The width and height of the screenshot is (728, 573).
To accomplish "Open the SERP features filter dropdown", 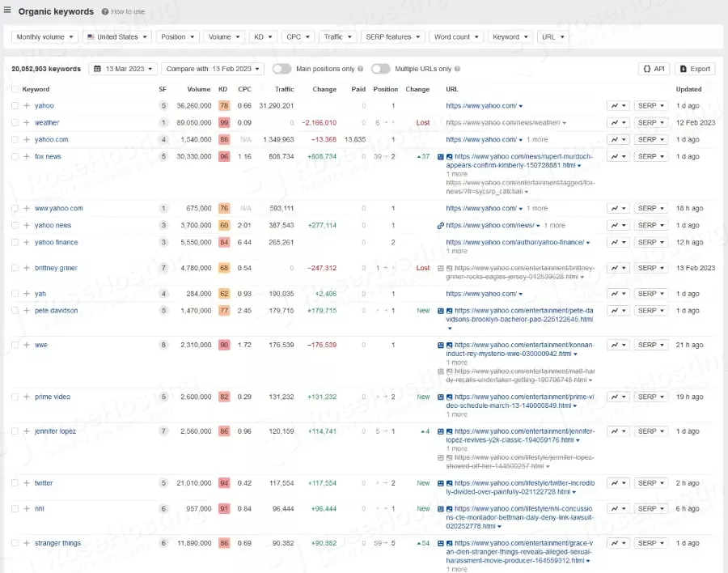I will coord(393,36).
